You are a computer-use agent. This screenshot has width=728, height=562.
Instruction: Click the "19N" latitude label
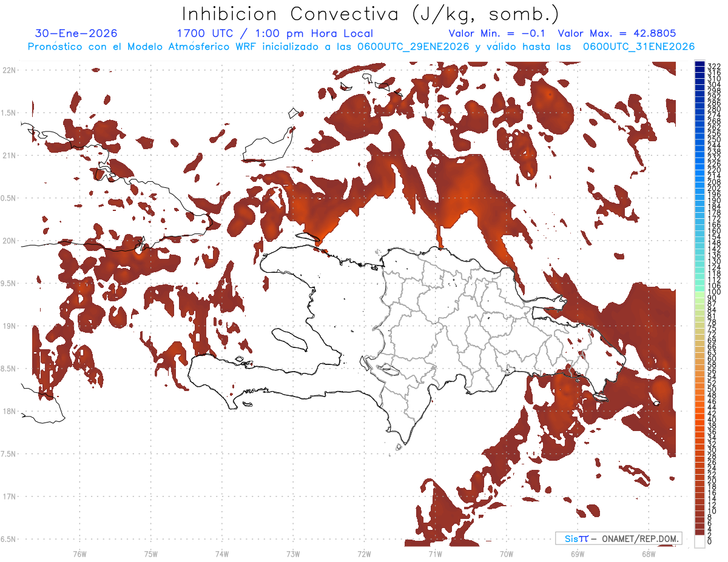(9, 326)
